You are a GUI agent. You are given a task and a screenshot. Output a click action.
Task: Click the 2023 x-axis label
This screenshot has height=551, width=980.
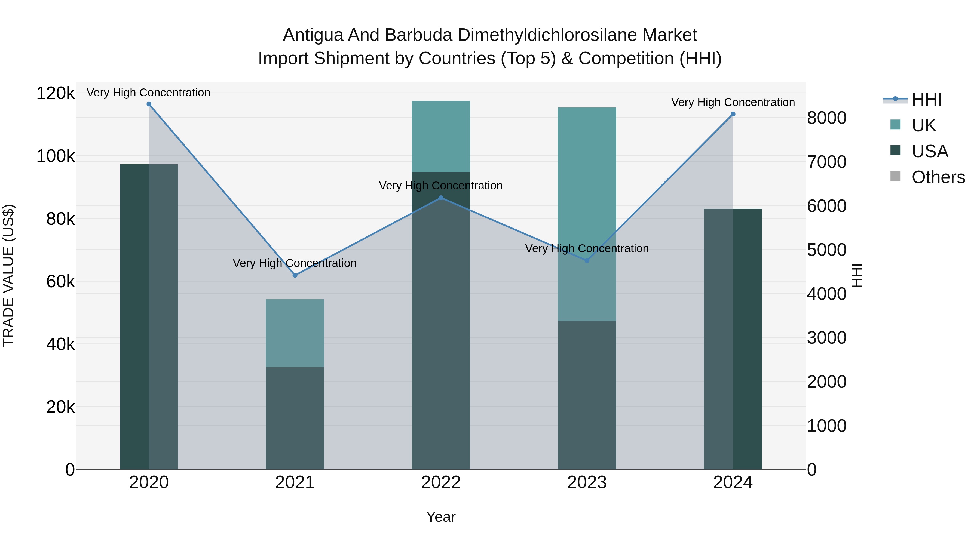(587, 482)
